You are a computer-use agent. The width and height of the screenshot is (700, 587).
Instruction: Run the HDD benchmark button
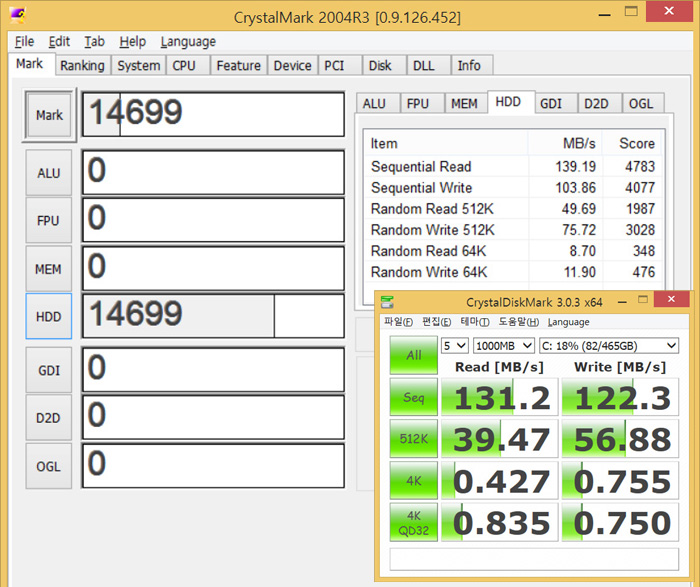(x=48, y=317)
